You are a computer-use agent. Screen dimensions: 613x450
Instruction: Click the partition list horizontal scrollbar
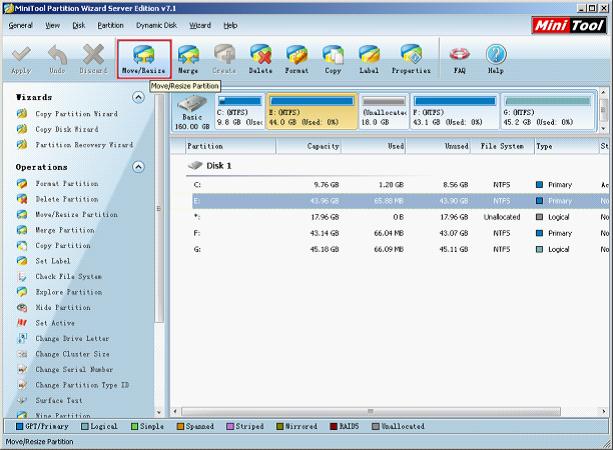click(371, 411)
